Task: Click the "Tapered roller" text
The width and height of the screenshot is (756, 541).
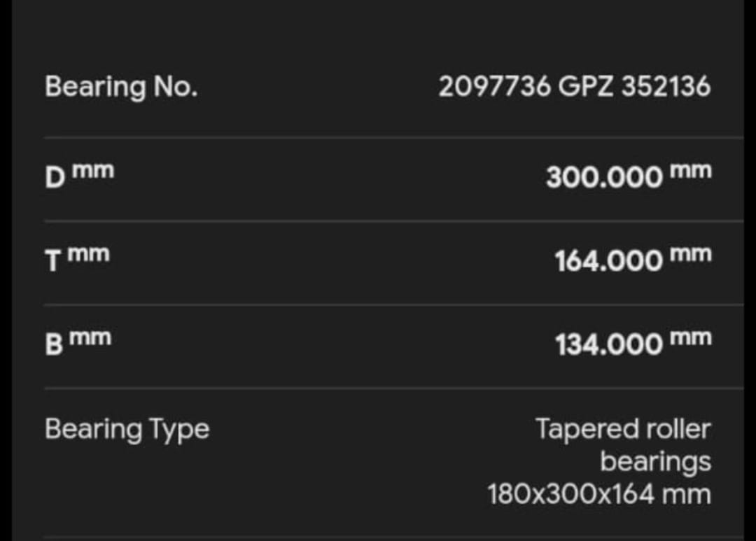Action: click(x=623, y=429)
